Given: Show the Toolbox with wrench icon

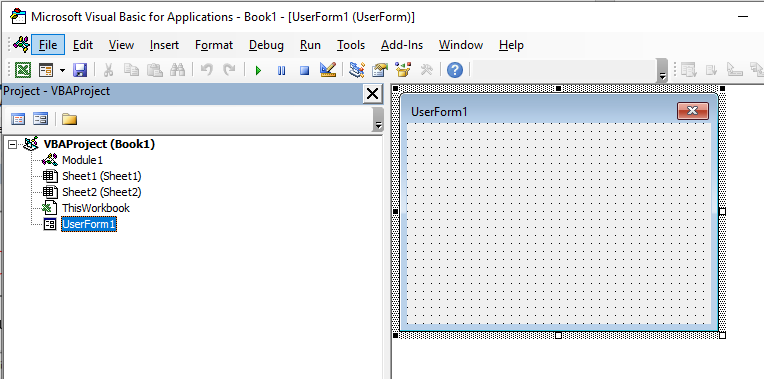Looking at the screenshot, I should tap(426, 70).
